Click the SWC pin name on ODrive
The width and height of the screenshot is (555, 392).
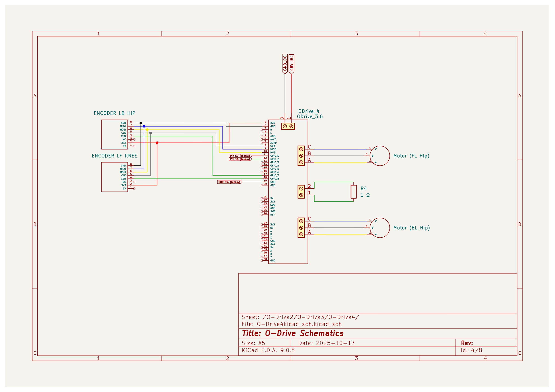273,205
